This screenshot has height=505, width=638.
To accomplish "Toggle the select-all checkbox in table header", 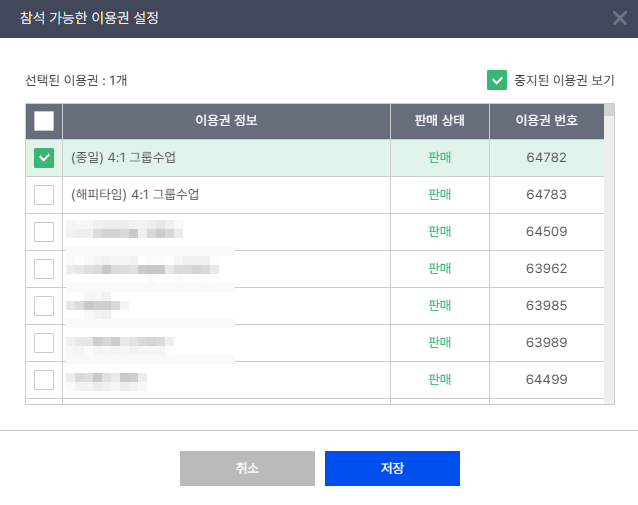I will pyautogui.click(x=44, y=121).
